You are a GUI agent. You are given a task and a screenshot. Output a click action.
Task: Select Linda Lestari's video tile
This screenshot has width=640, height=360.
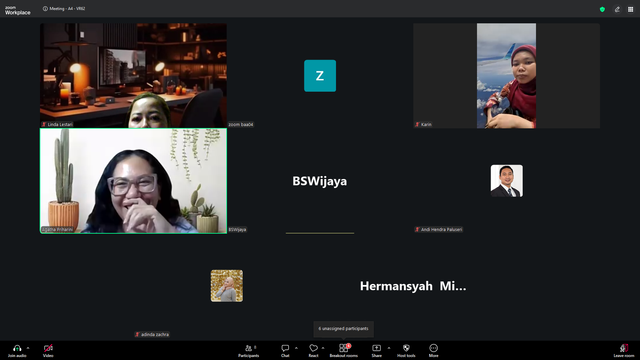pos(133,76)
